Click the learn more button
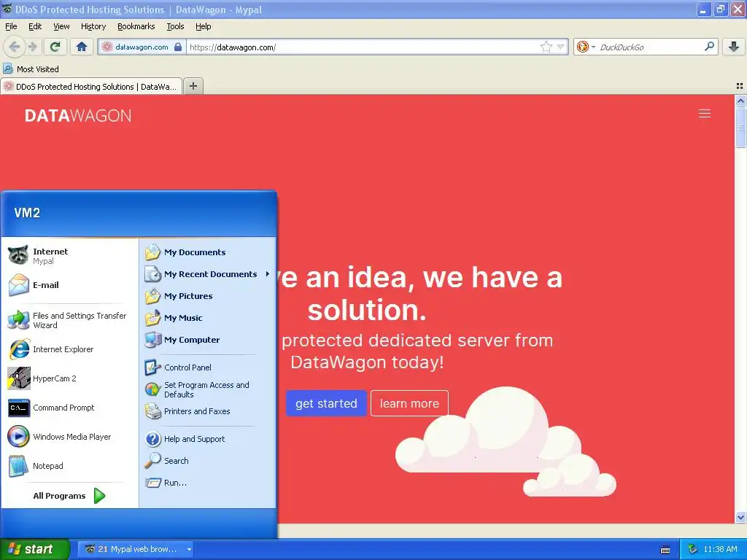Viewport: 747px width, 560px height. [x=409, y=403]
